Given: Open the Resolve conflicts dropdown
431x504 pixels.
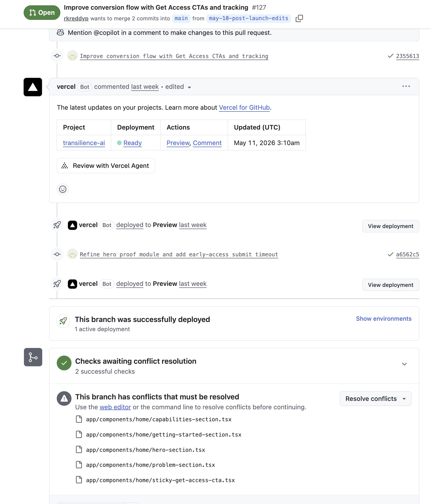Looking at the screenshot, I should click(x=376, y=399).
